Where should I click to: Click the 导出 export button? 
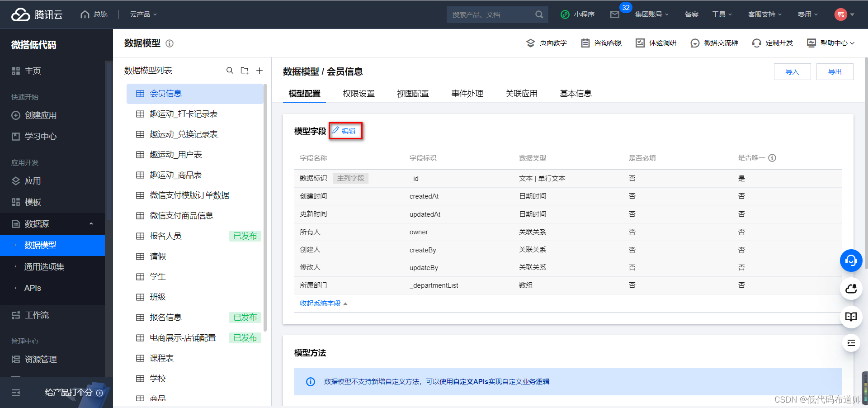835,71
